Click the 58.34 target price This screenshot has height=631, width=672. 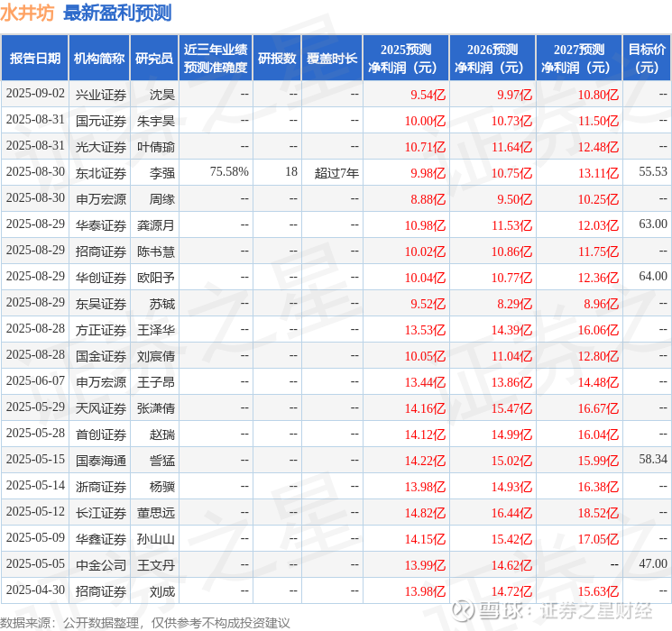[x=653, y=459]
